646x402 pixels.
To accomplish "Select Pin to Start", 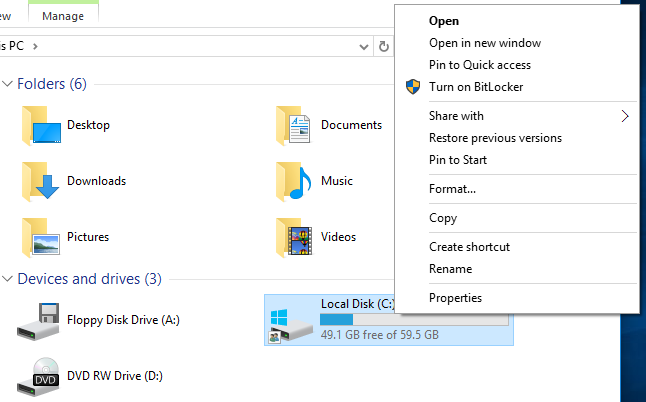I will (x=458, y=160).
